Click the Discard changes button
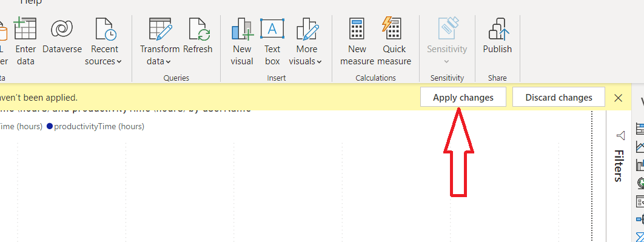The image size is (644, 242). [x=558, y=98]
